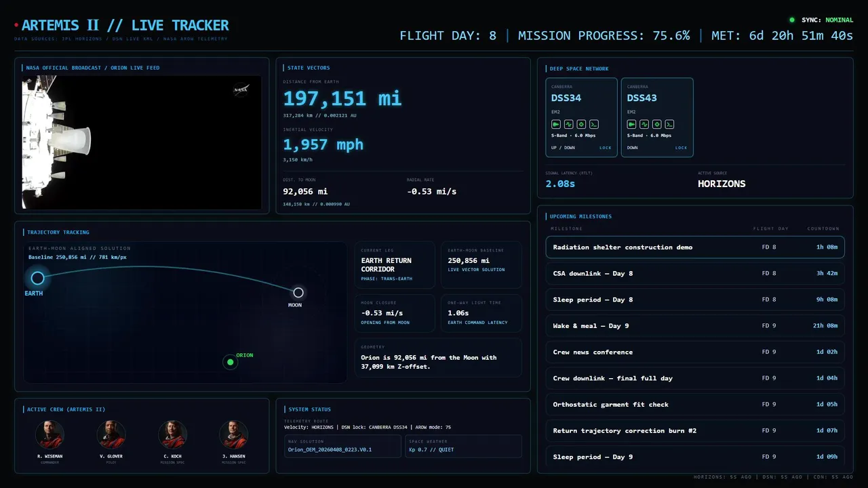Screen dimensions: 868x488
Task: Select the Orthostatic garment fit check milestone
Action: [x=695, y=405]
